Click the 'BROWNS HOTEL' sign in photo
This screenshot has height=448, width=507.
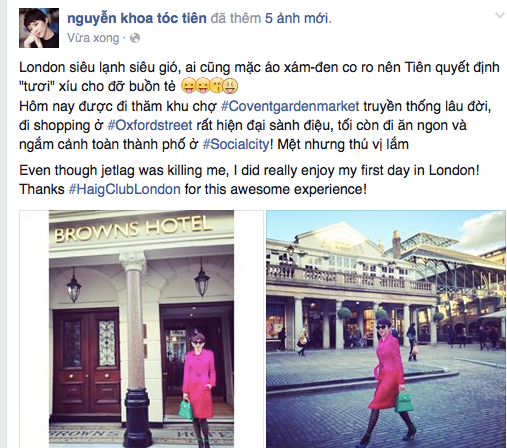(133, 229)
